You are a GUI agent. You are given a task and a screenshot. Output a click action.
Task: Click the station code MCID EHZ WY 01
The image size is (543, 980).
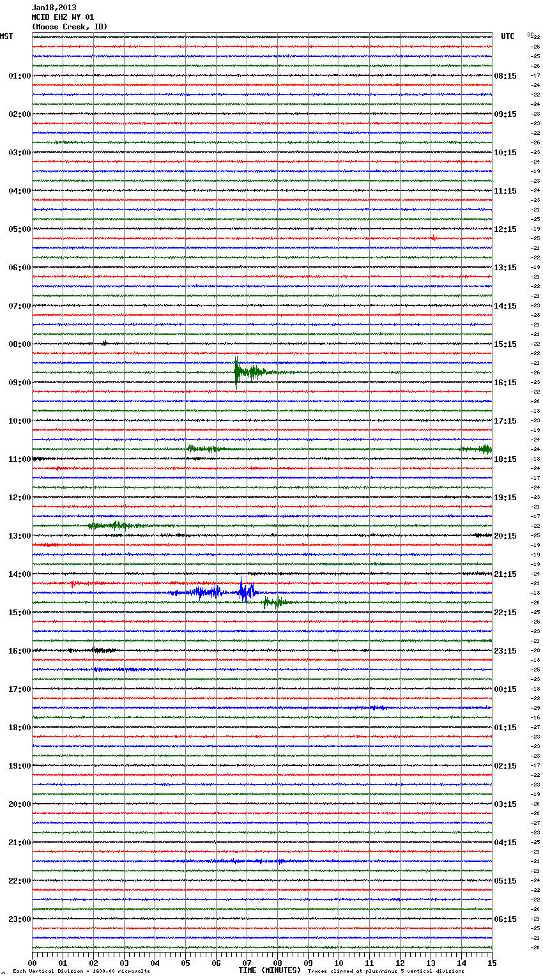63,17
